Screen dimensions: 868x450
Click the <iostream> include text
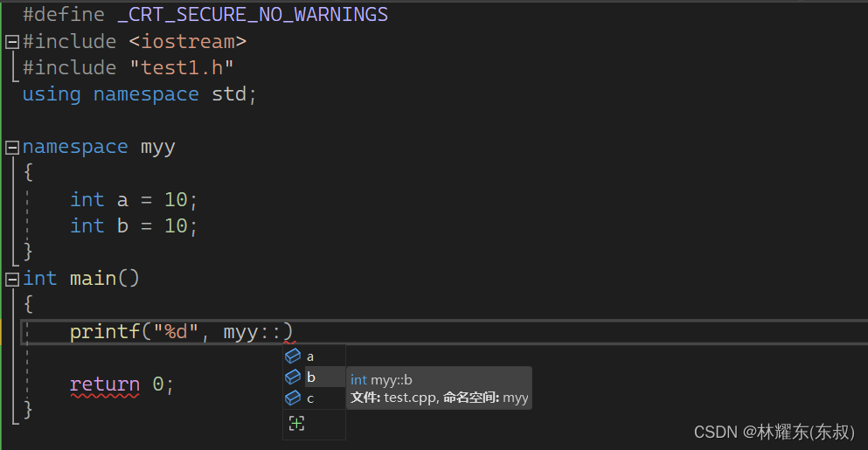point(188,42)
